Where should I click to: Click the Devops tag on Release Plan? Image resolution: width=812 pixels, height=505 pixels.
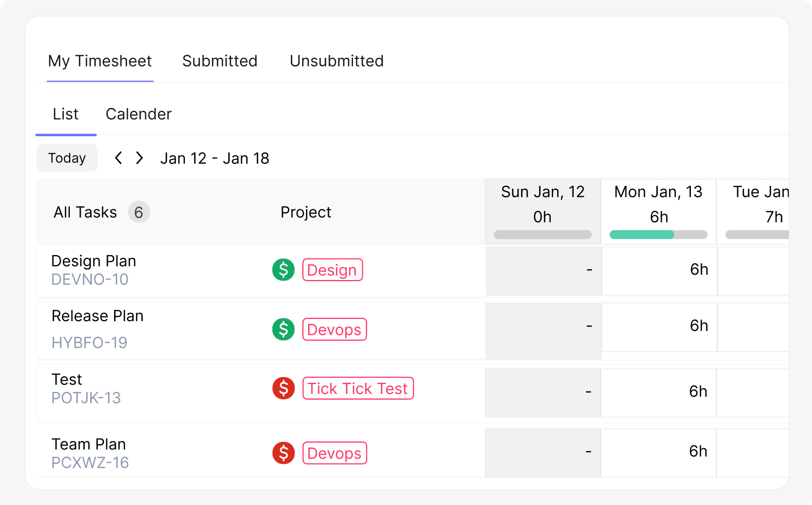tap(334, 329)
